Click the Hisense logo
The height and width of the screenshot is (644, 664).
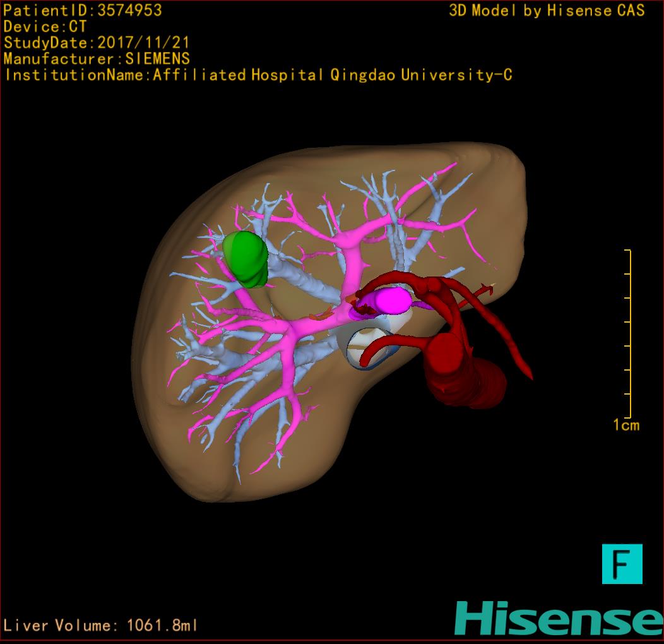(559, 617)
